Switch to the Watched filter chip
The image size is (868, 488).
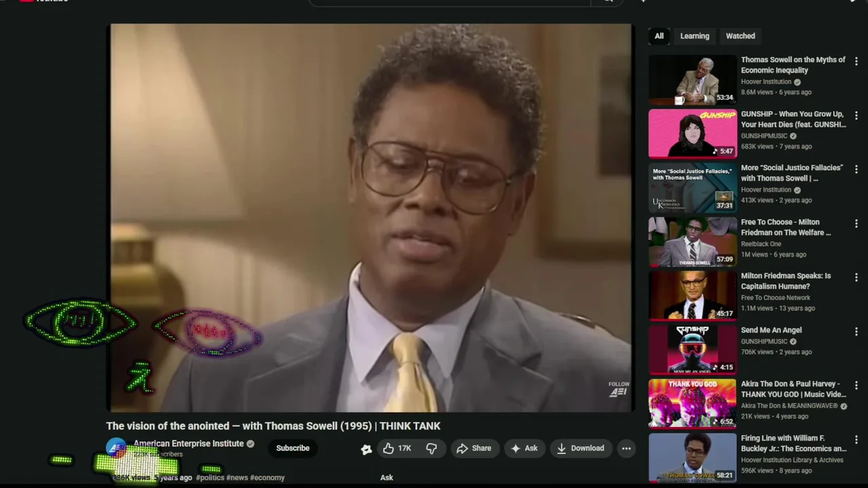click(741, 36)
